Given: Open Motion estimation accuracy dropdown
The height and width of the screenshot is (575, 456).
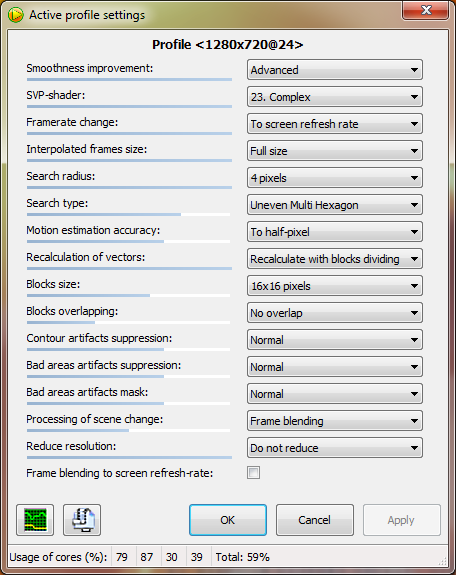Looking at the screenshot, I should [x=335, y=232].
